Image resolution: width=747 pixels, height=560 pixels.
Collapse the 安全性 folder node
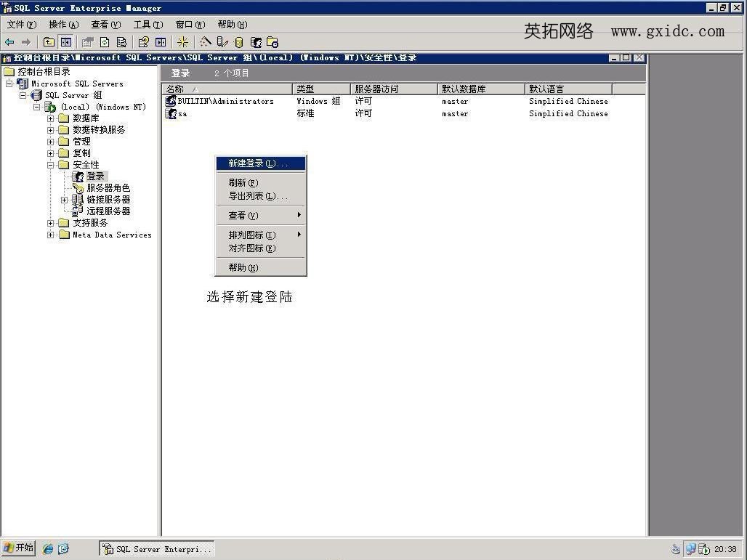click(x=51, y=165)
